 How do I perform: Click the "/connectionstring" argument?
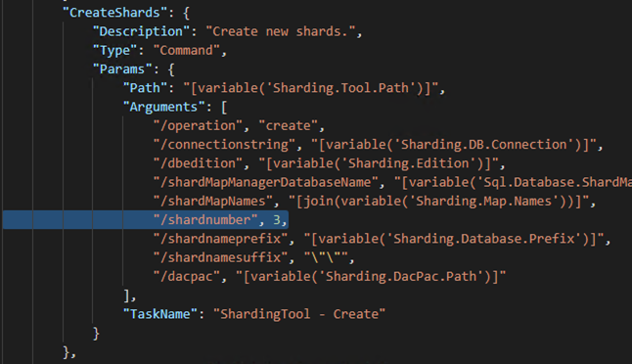click(x=224, y=145)
